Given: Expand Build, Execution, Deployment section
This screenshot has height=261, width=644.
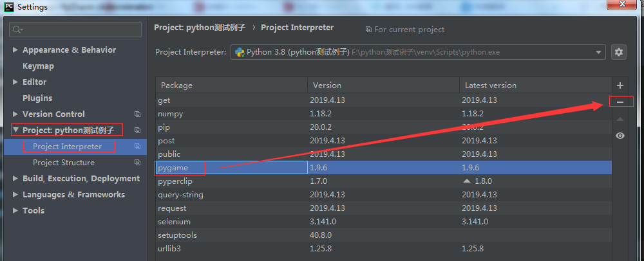Looking at the screenshot, I should click(x=15, y=178).
